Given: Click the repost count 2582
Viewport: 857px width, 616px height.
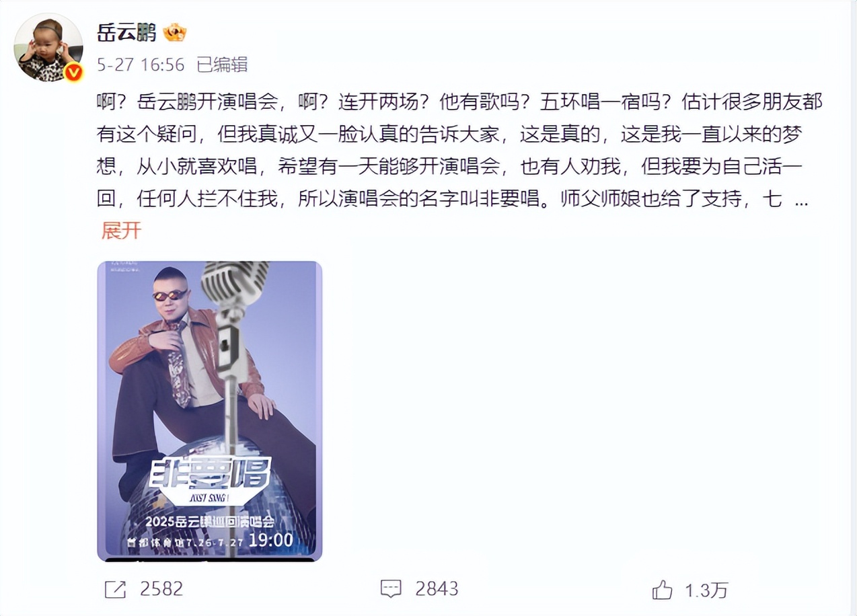Looking at the screenshot, I should (161, 589).
